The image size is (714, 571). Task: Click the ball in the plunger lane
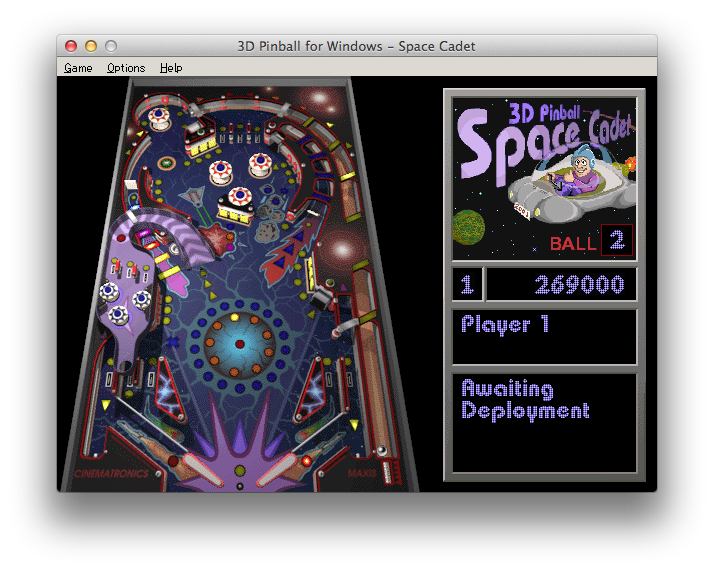(382, 451)
